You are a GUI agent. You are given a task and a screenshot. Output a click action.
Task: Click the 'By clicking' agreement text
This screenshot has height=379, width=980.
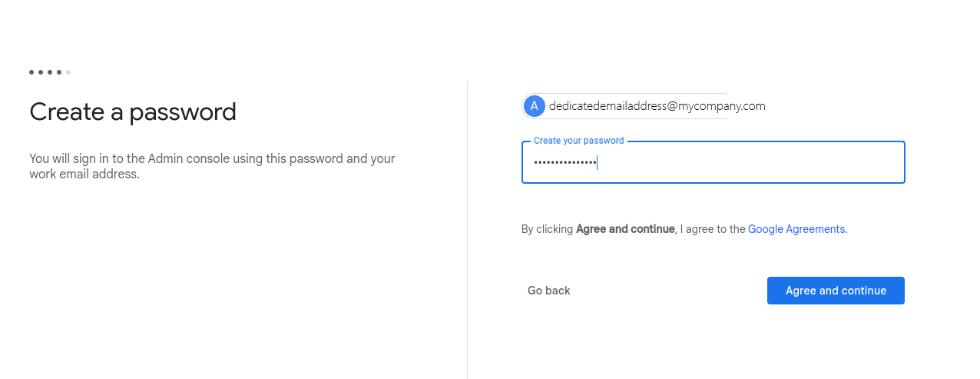point(547,229)
